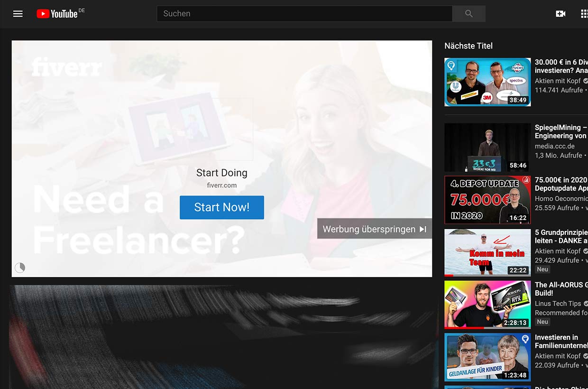Open the fiverr.com advertiser link
The width and height of the screenshot is (588, 389).
(222, 185)
